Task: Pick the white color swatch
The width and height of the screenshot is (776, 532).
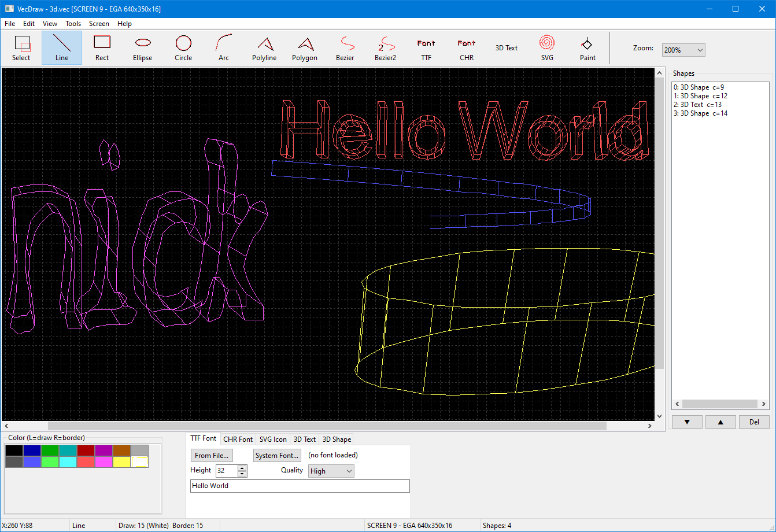Action: 139,462
